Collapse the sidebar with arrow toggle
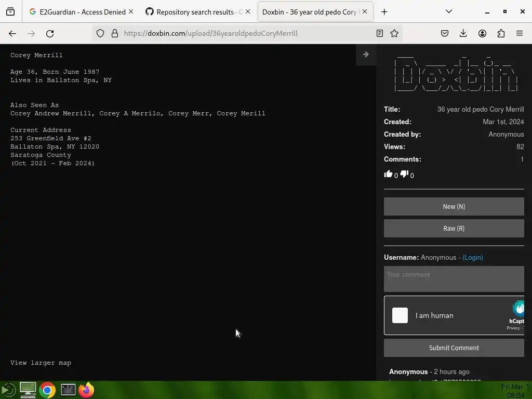Screen dimensions: 532x399 [366, 55]
